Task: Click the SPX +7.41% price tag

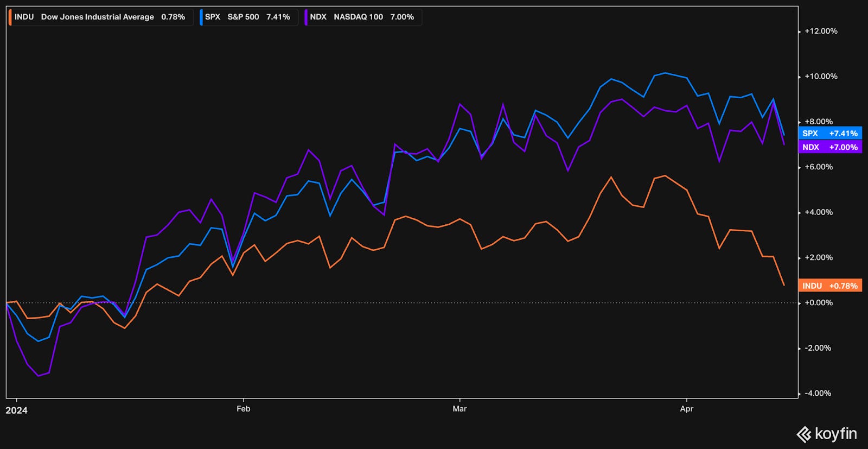Action: (830, 133)
